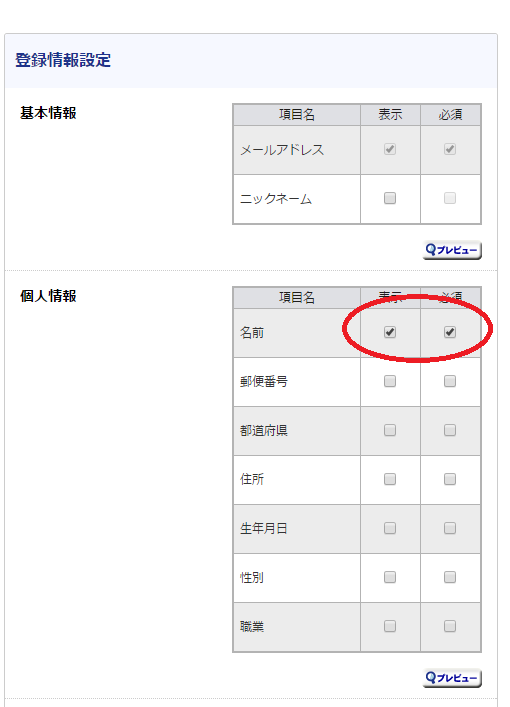
Task: Make 性別 required with 必須 checkbox
Action: [x=450, y=577]
